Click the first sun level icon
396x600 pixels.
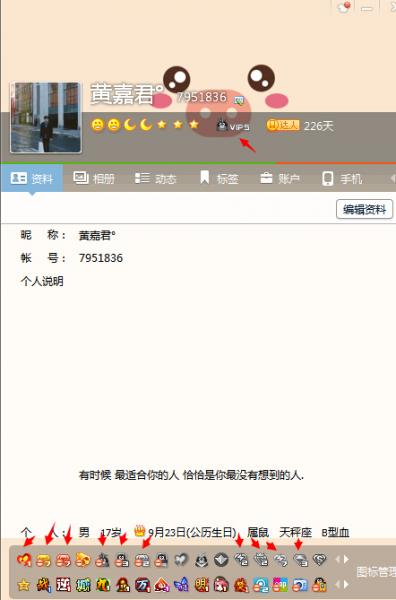pyautogui.click(x=98, y=124)
